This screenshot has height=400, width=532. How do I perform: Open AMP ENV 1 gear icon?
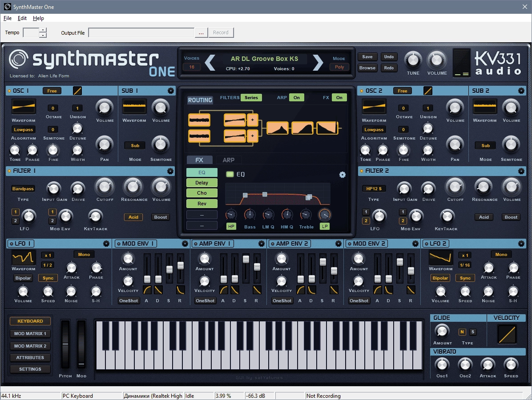click(x=262, y=244)
